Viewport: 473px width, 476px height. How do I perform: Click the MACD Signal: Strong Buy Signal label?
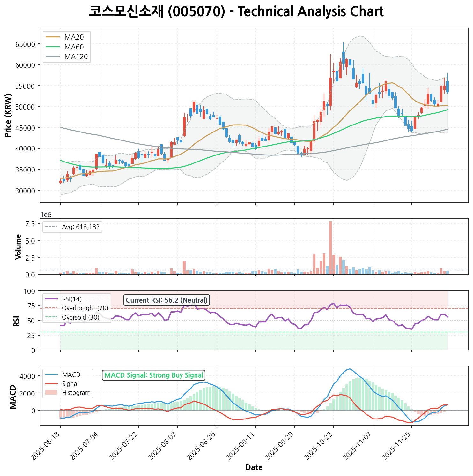(154, 375)
